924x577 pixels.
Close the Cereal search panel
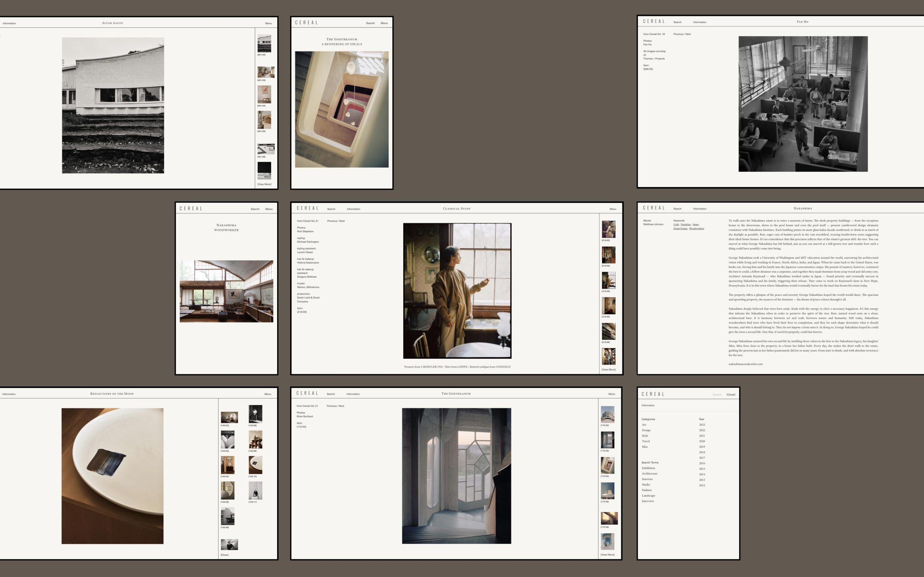pyautogui.click(x=731, y=395)
